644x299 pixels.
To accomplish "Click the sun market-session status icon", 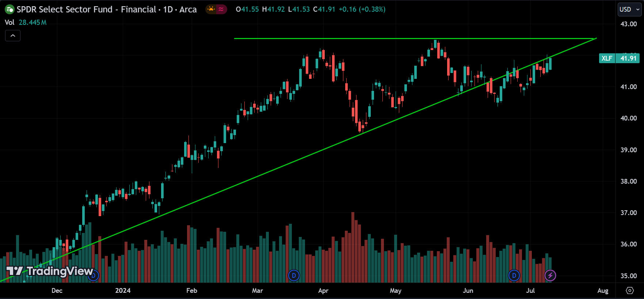I will [x=211, y=9].
